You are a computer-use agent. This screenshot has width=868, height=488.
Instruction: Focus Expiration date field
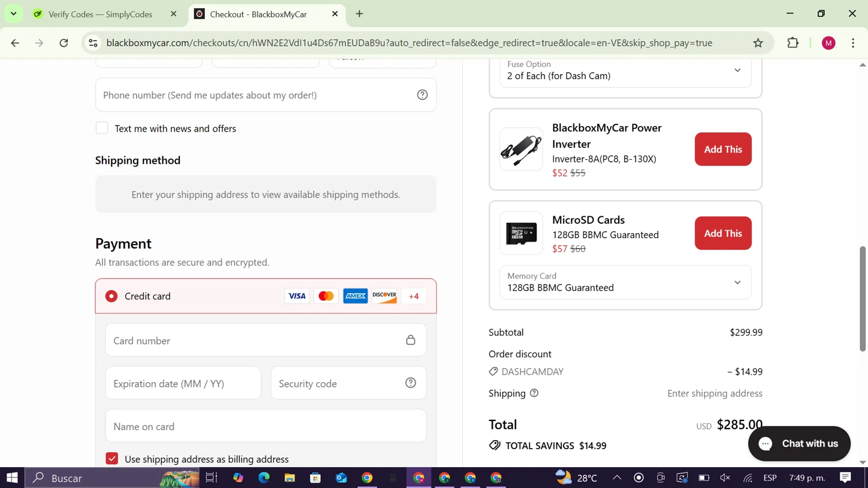[x=183, y=383]
